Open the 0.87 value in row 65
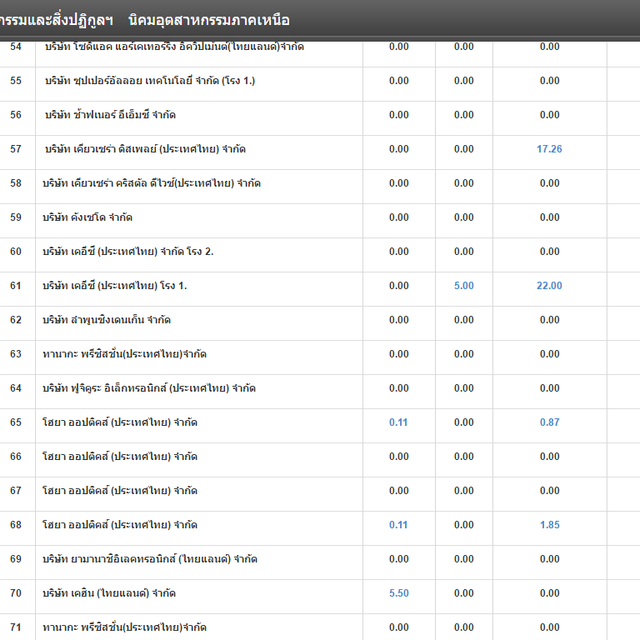The width and height of the screenshot is (640, 640). tap(549, 422)
